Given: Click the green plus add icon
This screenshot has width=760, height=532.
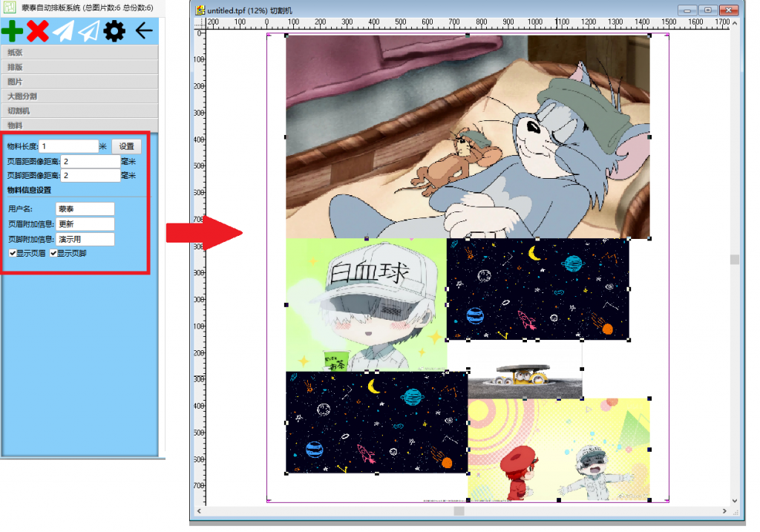Looking at the screenshot, I should click(x=12, y=31).
